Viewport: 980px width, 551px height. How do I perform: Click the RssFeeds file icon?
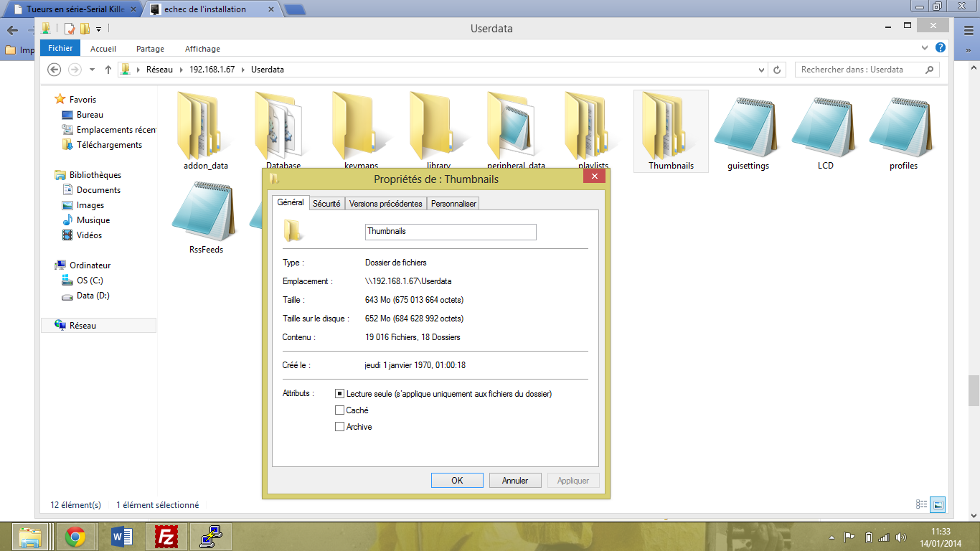tap(205, 212)
